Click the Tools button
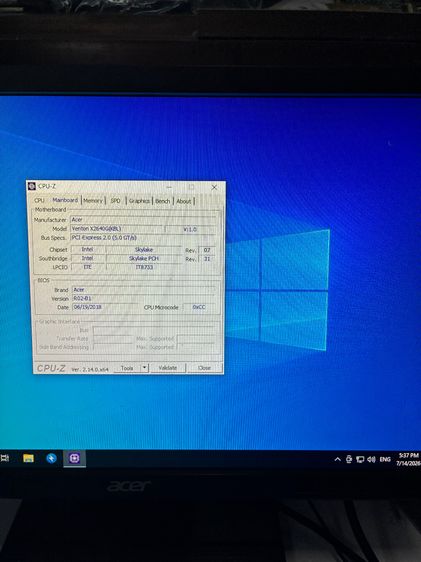 127,368
